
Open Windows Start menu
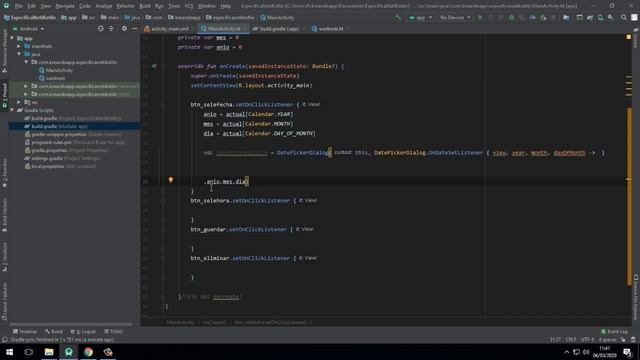(x=9, y=352)
